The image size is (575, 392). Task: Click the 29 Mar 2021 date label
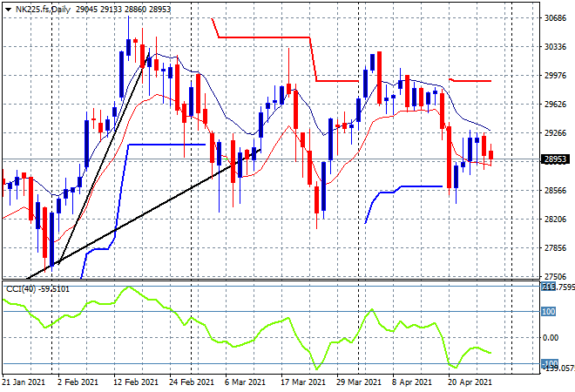coord(359,382)
